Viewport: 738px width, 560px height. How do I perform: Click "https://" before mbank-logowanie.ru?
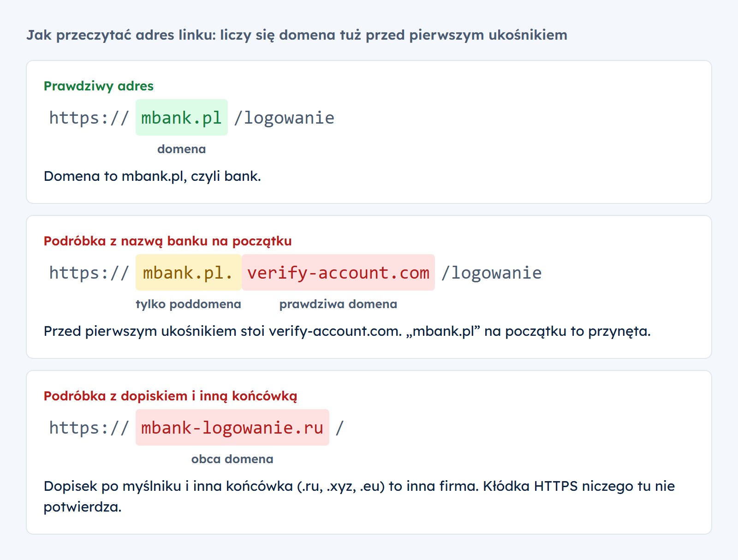point(89,428)
